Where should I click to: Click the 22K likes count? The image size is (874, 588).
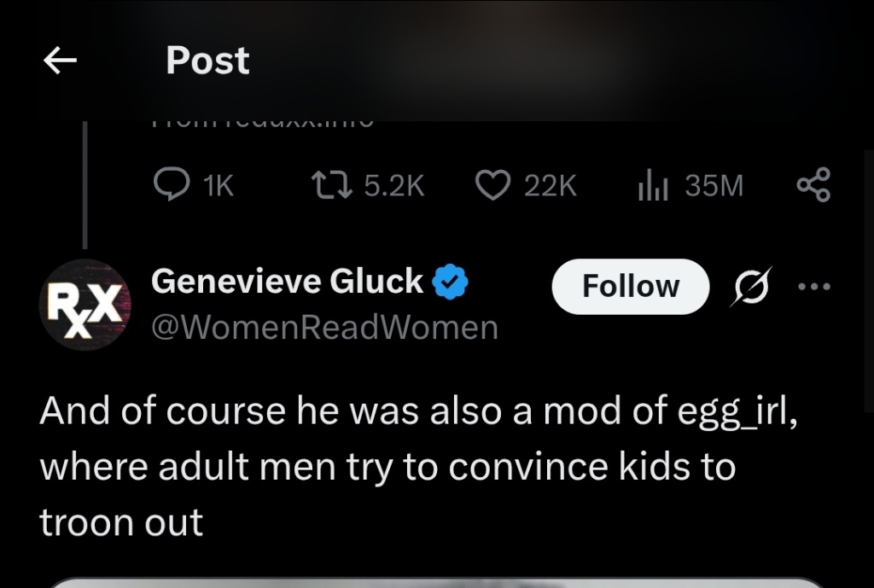tap(551, 185)
